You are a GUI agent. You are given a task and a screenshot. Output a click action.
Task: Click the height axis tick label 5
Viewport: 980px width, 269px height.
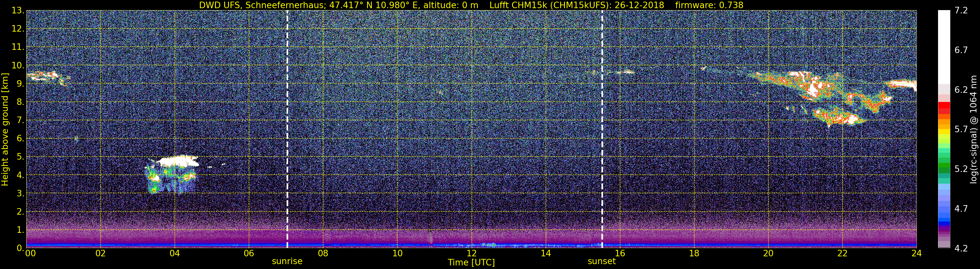tap(20, 157)
